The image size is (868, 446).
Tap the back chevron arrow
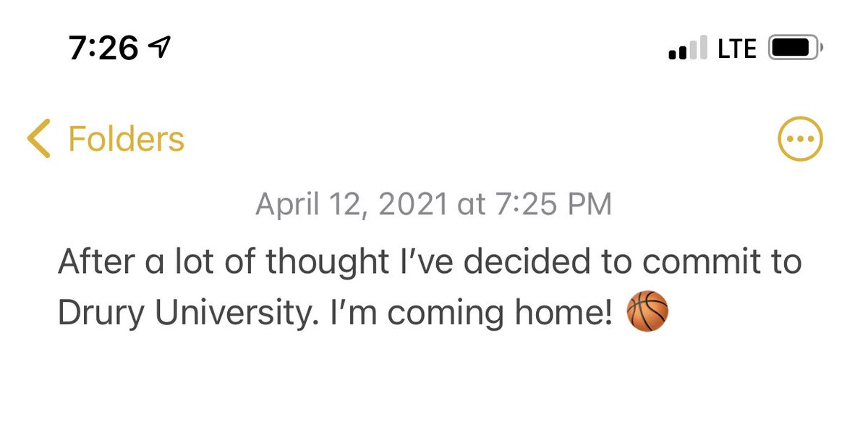[x=38, y=138]
